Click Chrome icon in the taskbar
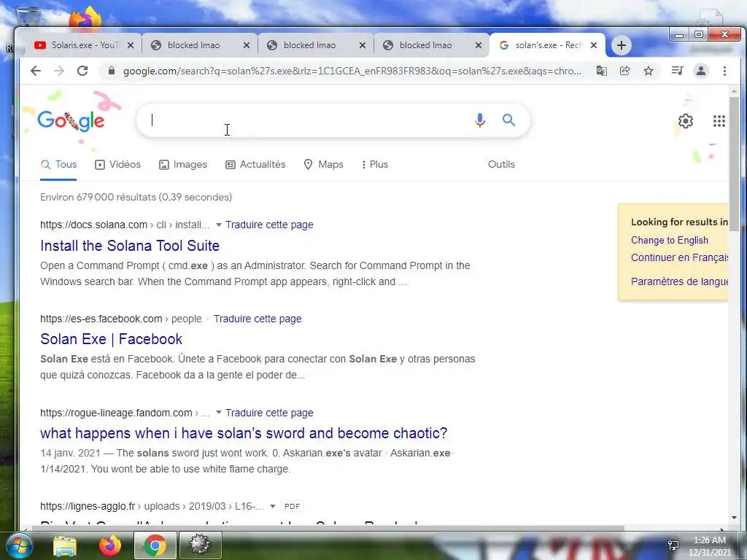Screen dimensions: 747x560 [x=155, y=545]
